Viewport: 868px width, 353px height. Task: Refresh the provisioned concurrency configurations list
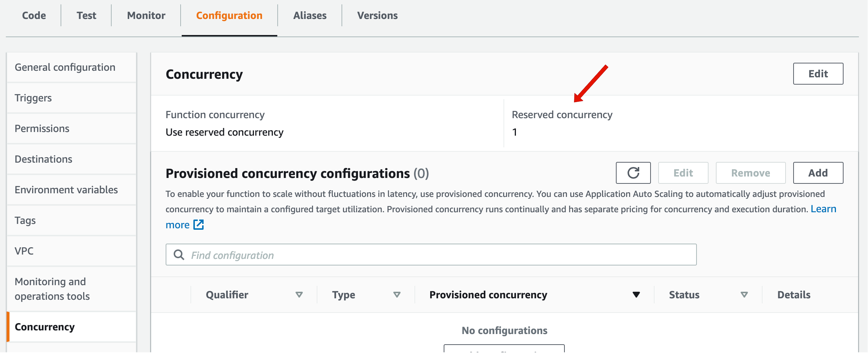pos(633,173)
